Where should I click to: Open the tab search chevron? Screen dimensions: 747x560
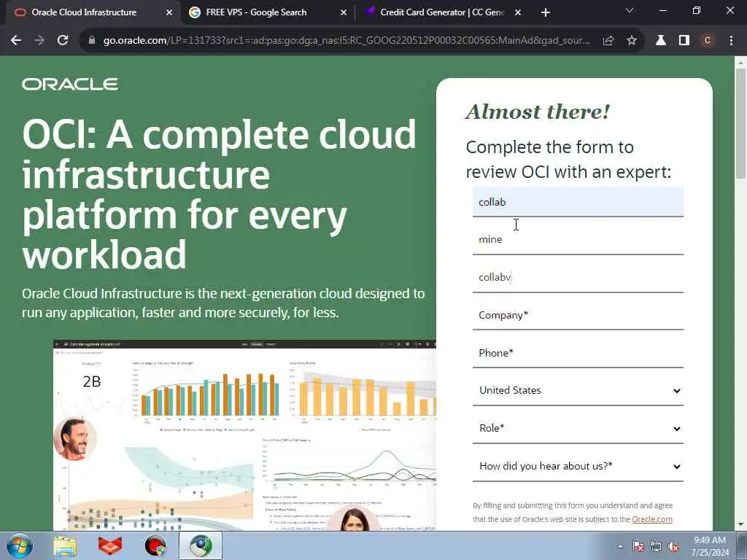click(630, 10)
